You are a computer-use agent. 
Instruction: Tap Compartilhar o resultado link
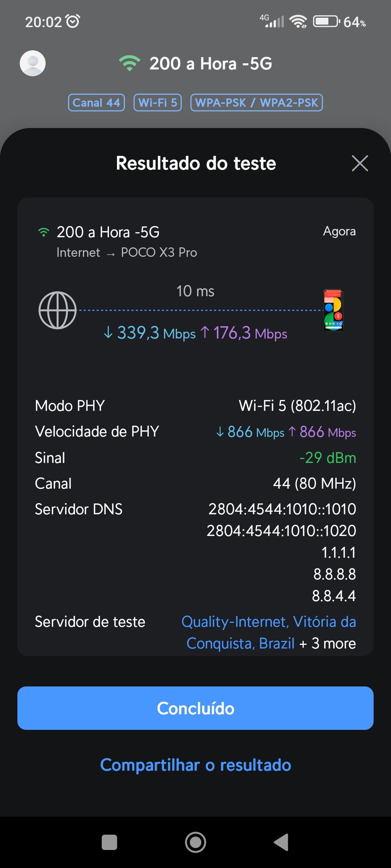195,765
